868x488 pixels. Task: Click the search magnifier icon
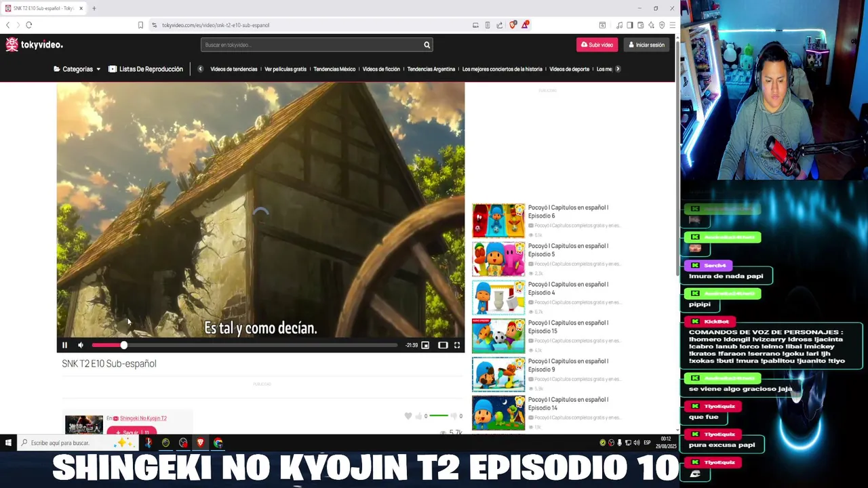pyautogui.click(x=427, y=45)
